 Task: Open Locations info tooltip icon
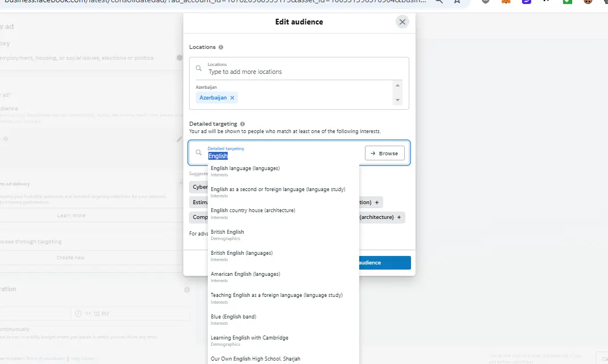click(x=221, y=47)
